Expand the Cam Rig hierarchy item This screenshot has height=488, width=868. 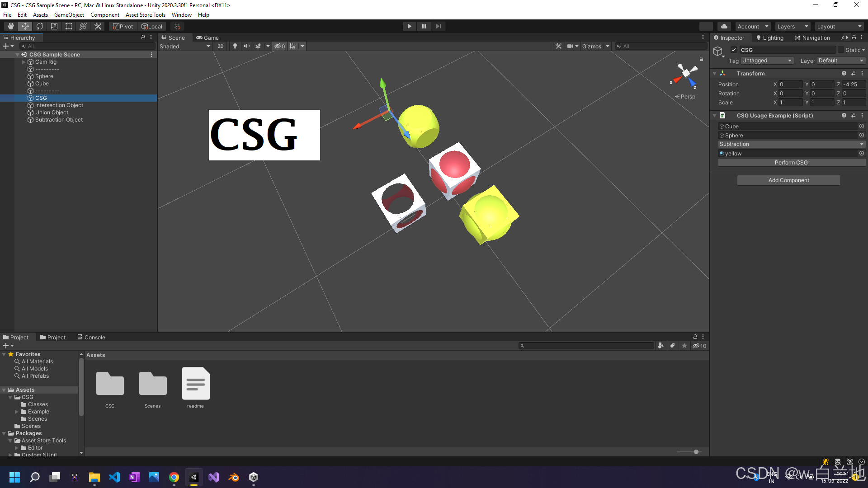24,62
